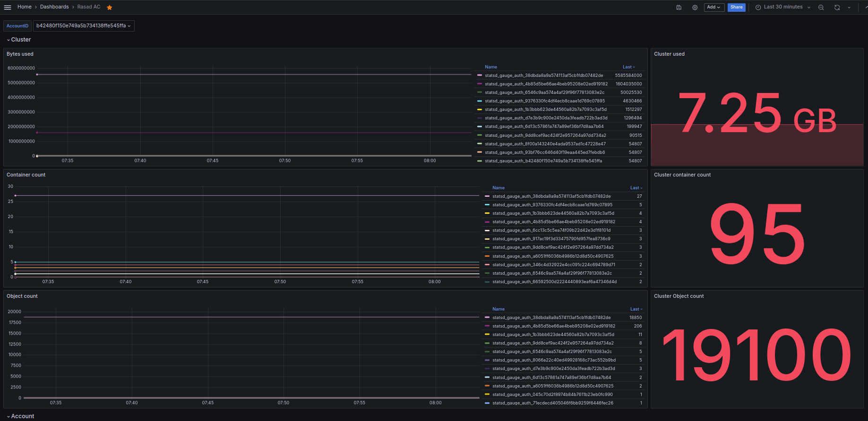Screen dimensions: 868x421
Task: Collapse the Account row section
Action: click(22, 416)
